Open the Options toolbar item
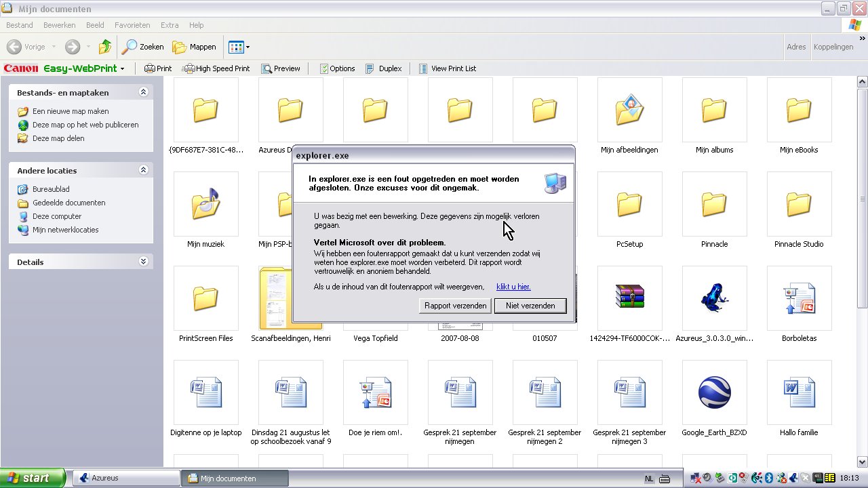Image resolution: width=868 pixels, height=488 pixels. [x=337, y=68]
